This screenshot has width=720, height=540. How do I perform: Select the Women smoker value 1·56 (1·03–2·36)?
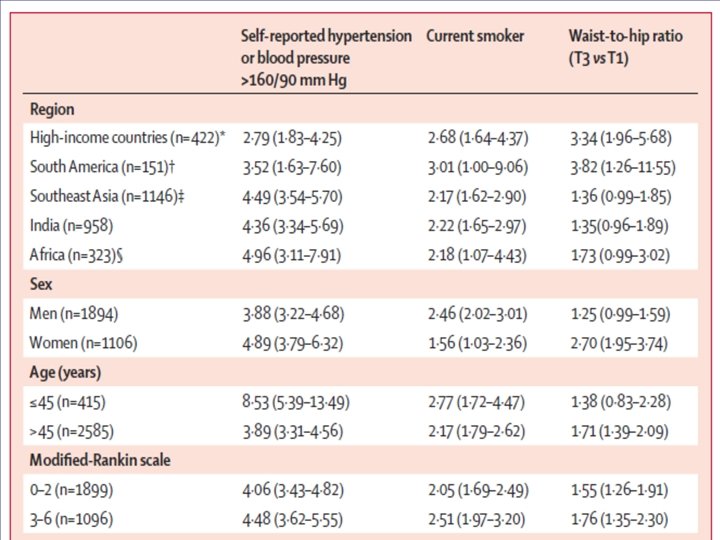click(478, 343)
